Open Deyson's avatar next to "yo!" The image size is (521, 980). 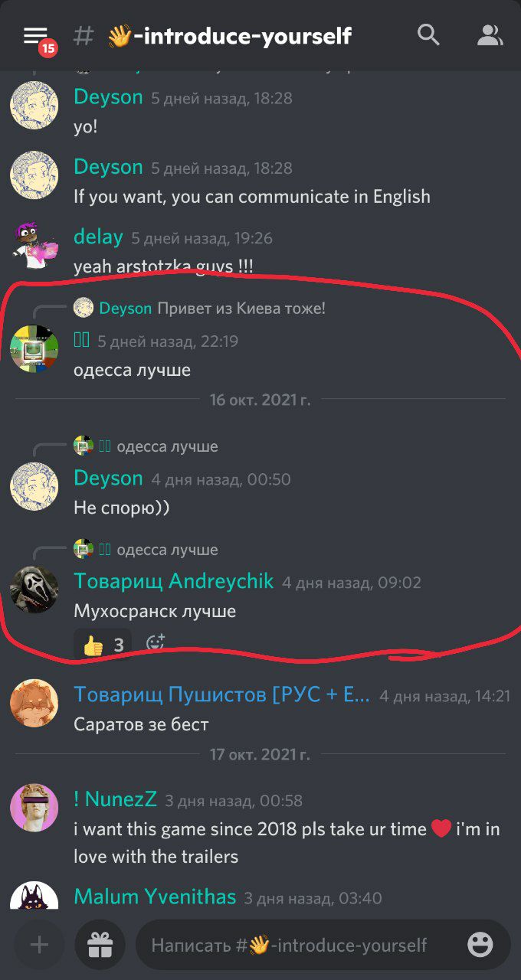[x=34, y=106]
